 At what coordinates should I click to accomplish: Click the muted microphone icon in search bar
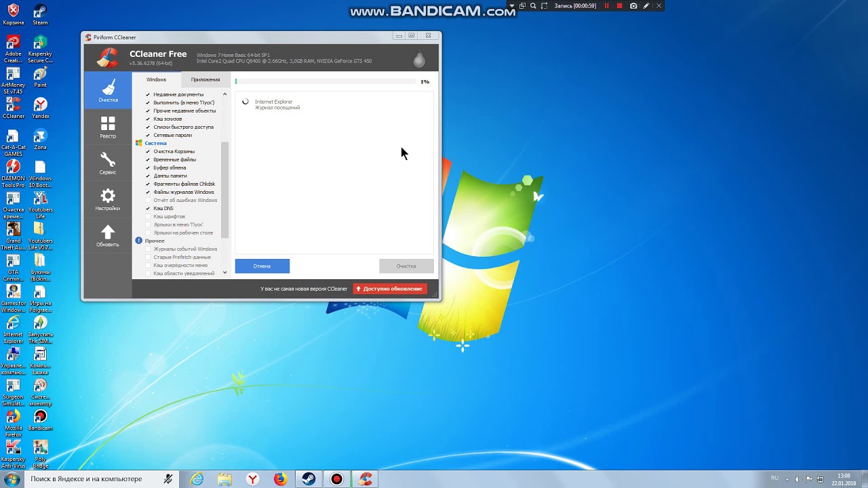[x=168, y=479]
